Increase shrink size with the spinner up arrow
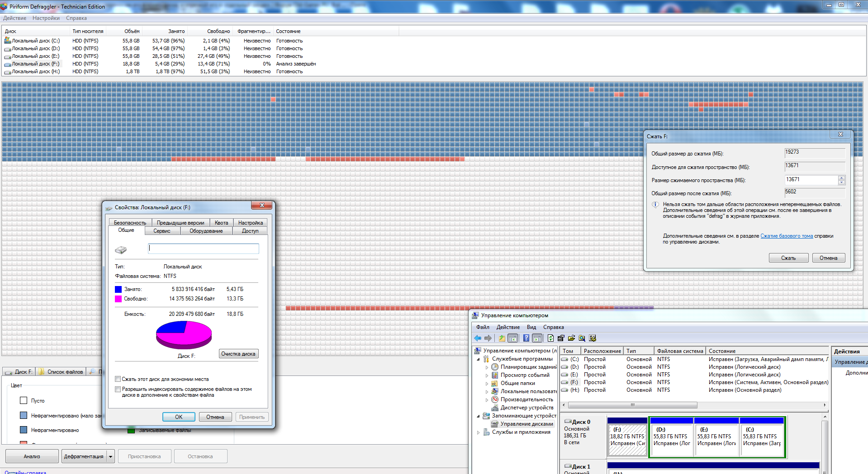Image resolution: width=868 pixels, height=474 pixels. (841, 178)
